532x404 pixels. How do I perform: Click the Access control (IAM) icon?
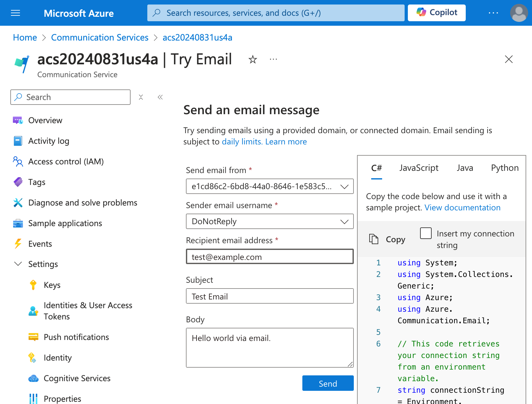[x=18, y=161]
